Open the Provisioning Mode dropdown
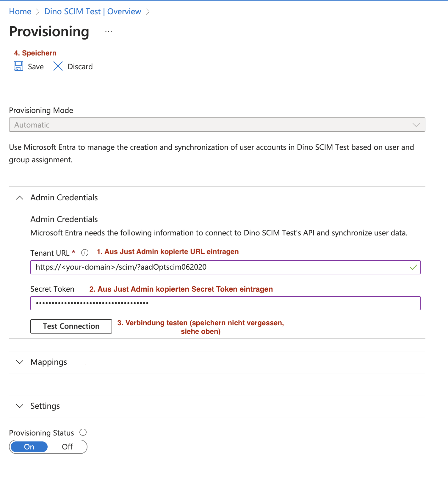The width and height of the screenshot is (448, 478). click(x=217, y=125)
